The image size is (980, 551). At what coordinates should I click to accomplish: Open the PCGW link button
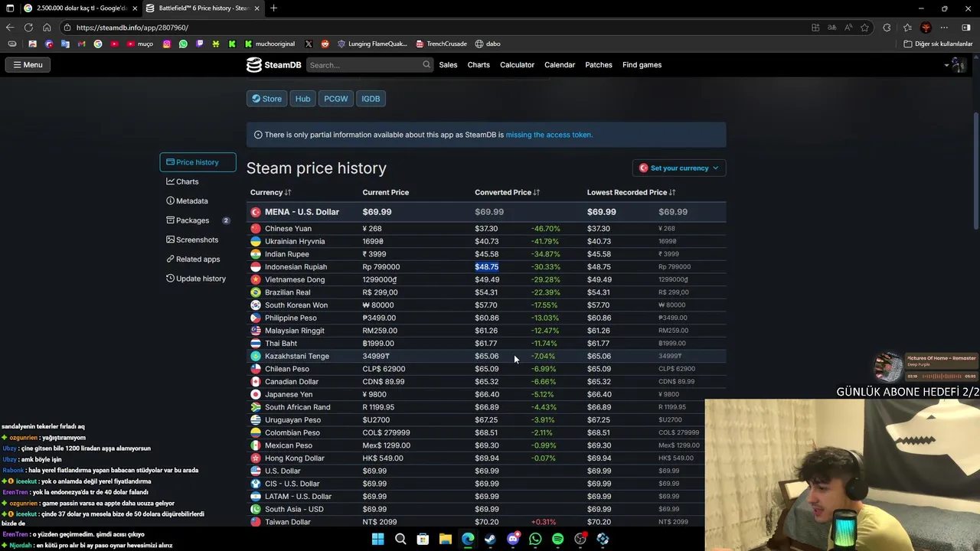pyautogui.click(x=335, y=99)
